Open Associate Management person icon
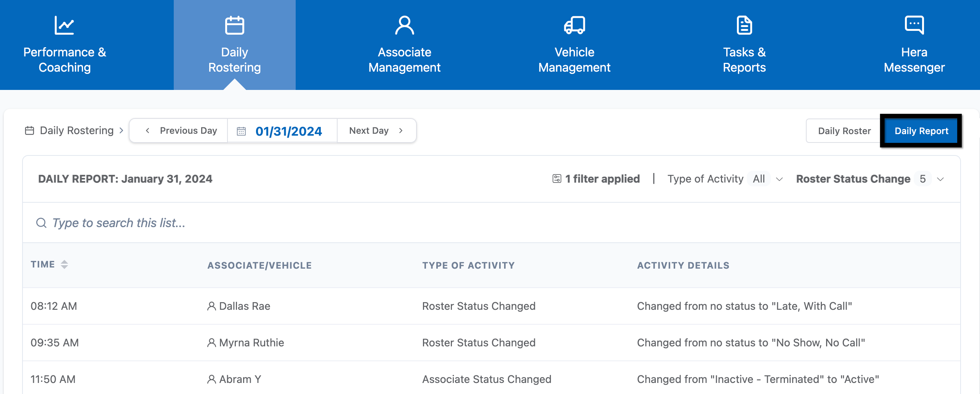The image size is (980, 394). point(404,26)
